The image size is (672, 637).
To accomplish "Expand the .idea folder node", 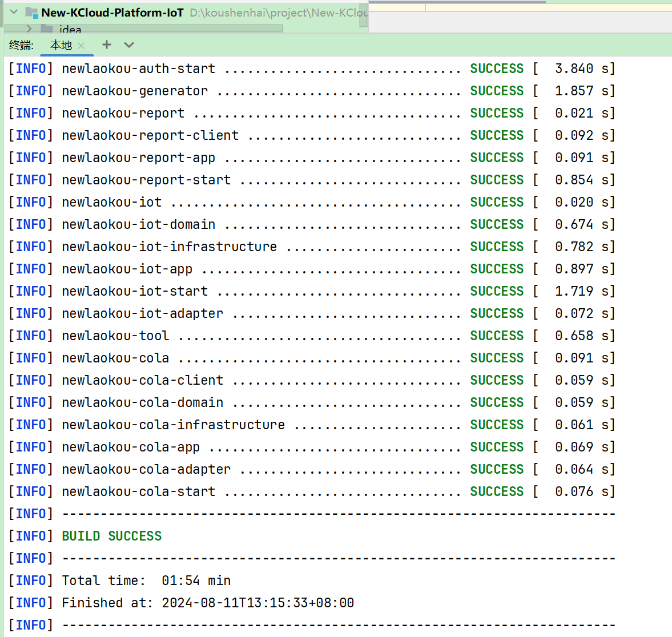I will tap(29, 29).
